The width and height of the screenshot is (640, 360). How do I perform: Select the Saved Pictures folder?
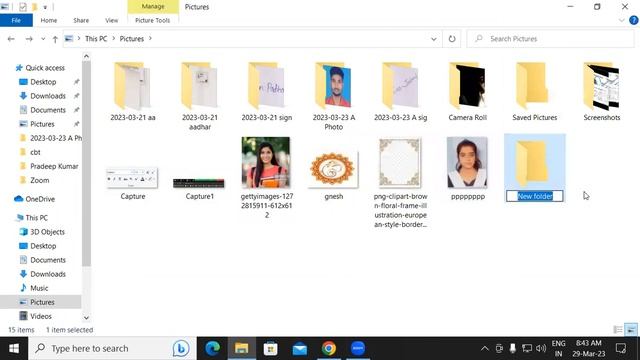pyautogui.click(x=534, y=92)
